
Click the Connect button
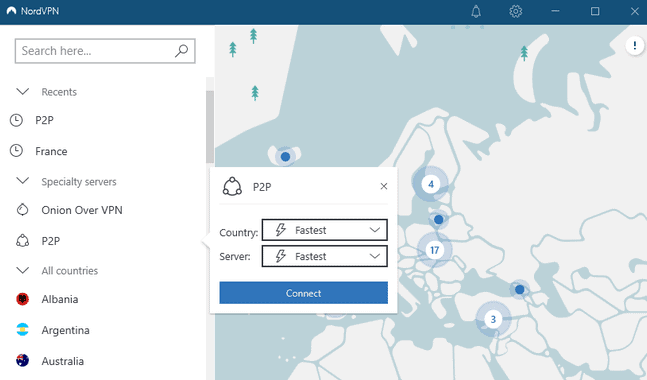click(x=304, y=293)
